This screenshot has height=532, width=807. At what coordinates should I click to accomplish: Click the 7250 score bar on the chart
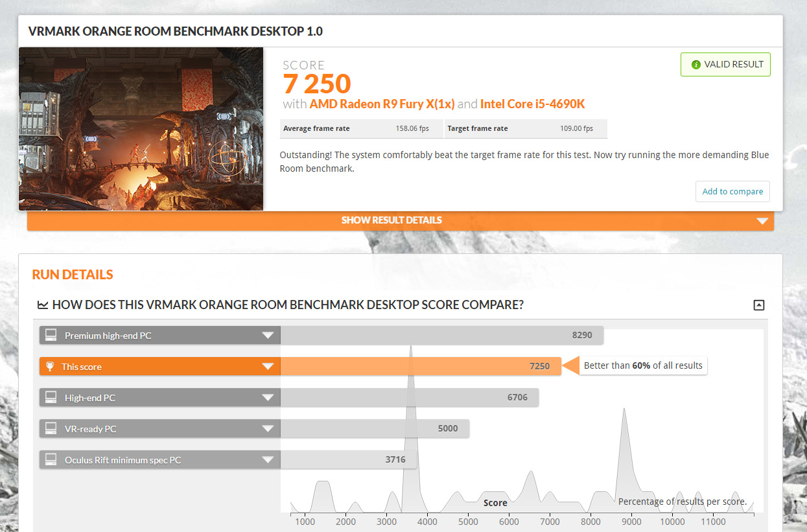[x=421, y=366]
